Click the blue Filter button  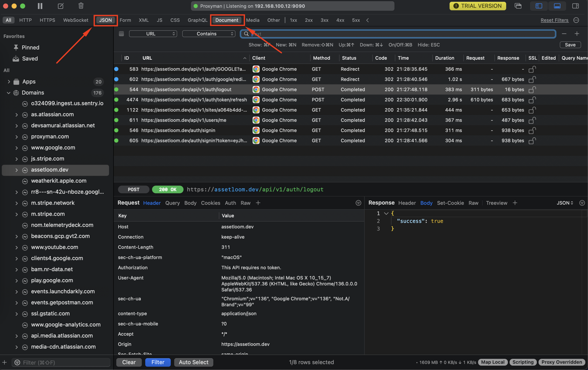[158, 362]
